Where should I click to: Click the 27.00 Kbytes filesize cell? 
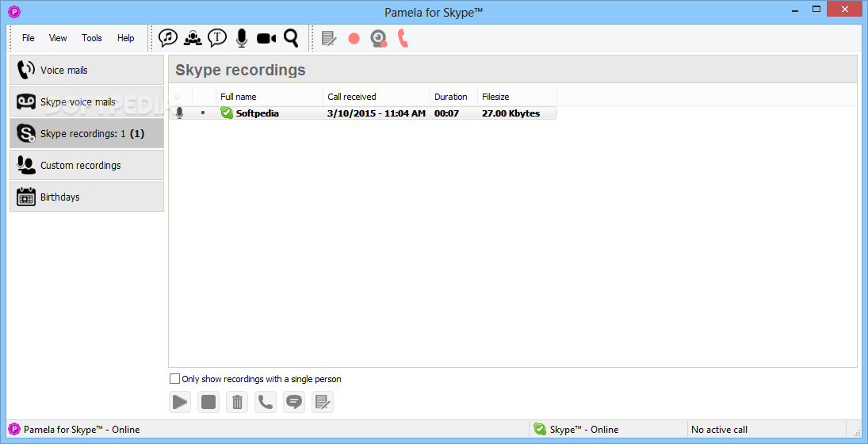(511, 113)
